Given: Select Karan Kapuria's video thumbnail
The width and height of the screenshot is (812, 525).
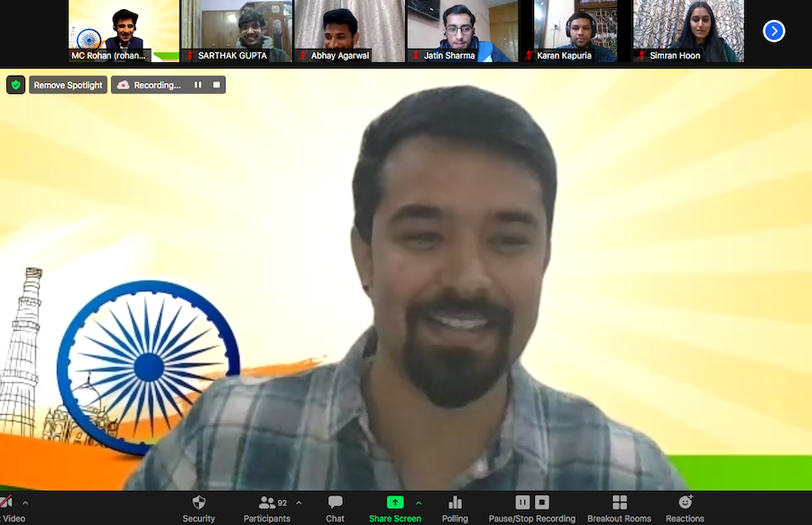Looking at the screenshot, I should pos(576,31).
